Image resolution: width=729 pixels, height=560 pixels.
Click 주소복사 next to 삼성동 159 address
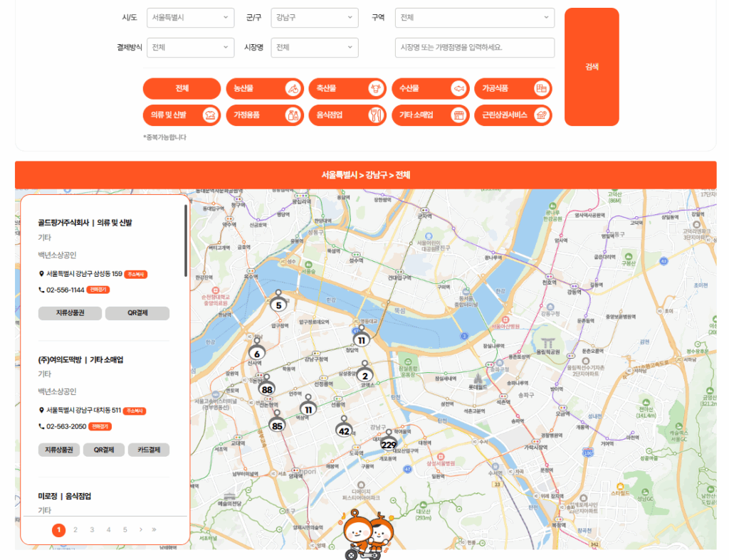pos(136,274)
